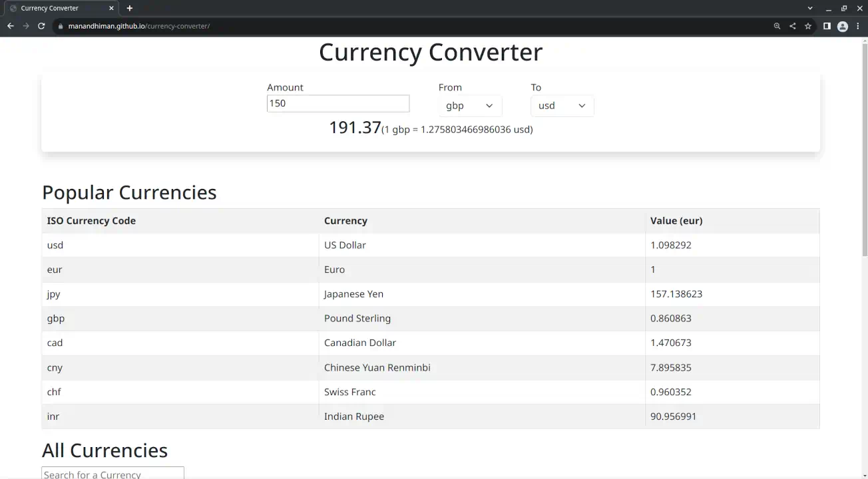Select the cny code cell
The width and height of the screenshot is (868, 479).
pyautogui.click(x=180, y=368)
